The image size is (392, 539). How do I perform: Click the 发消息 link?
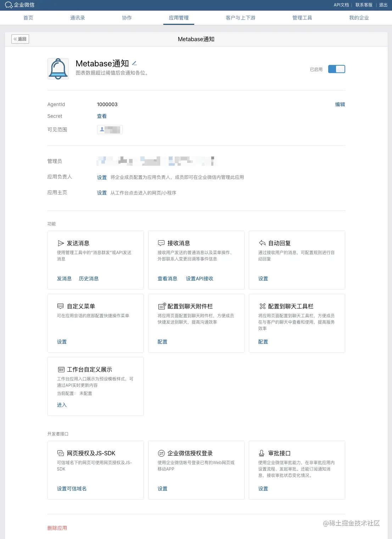click(x=64, y=279)
